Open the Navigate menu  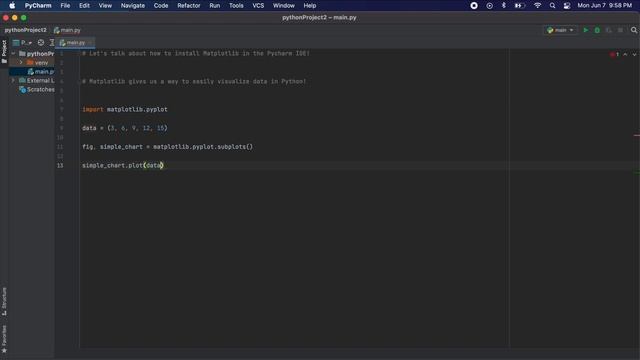pos(133,6)
